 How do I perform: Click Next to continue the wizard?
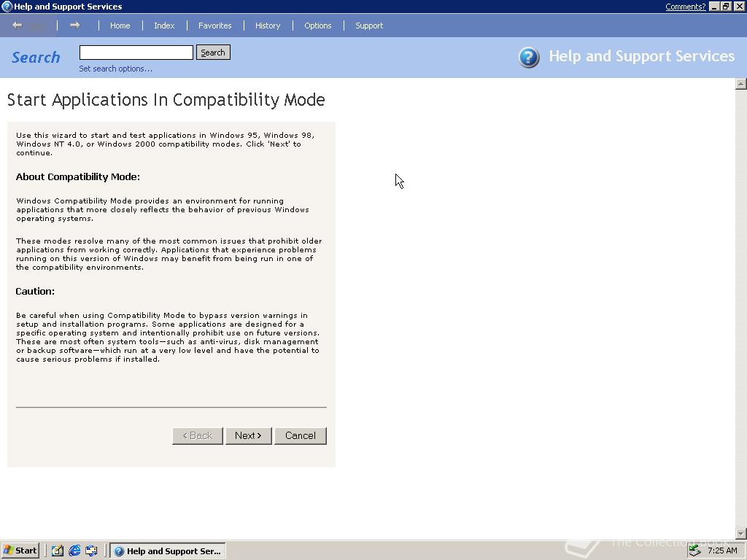248,436
